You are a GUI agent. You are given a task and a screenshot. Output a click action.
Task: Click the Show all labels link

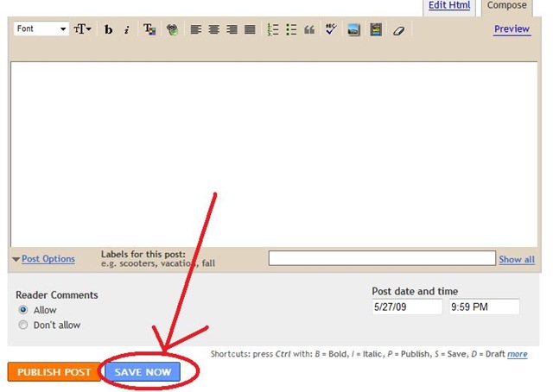[517, 259]
